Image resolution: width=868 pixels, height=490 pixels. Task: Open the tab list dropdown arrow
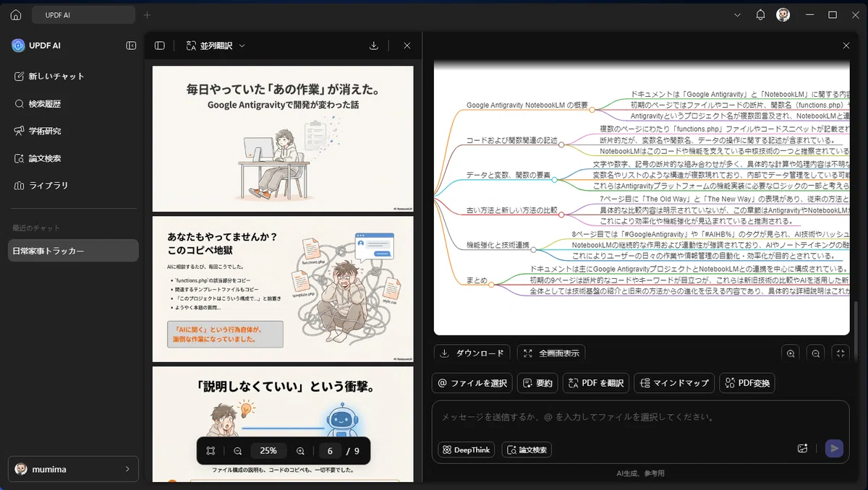click(737, 14)
